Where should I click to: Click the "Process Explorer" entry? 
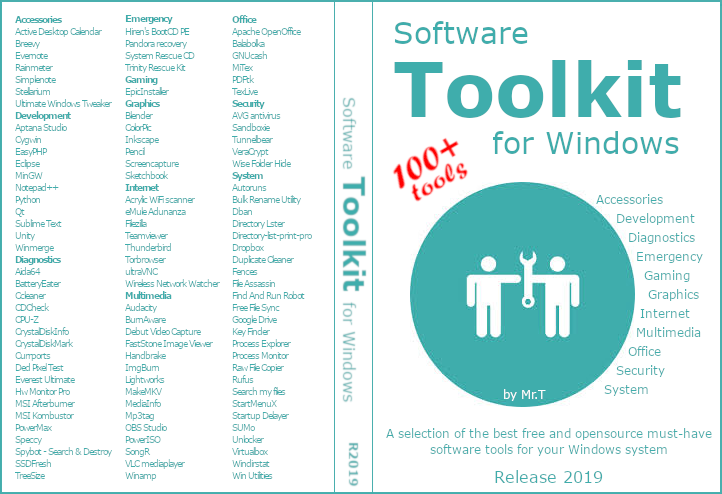click(262, 344)
